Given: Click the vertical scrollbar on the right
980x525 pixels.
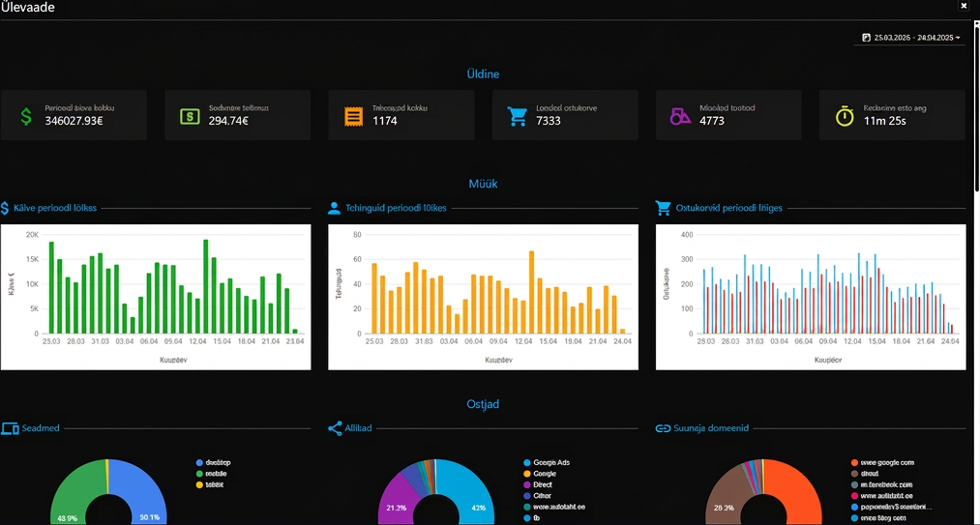Looking at the screenshot, I should click(976, 106).
